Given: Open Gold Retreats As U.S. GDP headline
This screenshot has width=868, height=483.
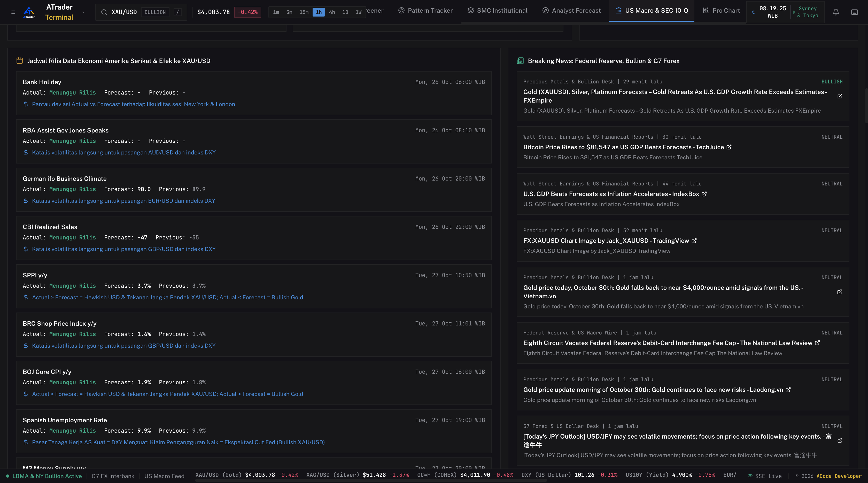Looking at the screenshot, I should tap(675, 96).
